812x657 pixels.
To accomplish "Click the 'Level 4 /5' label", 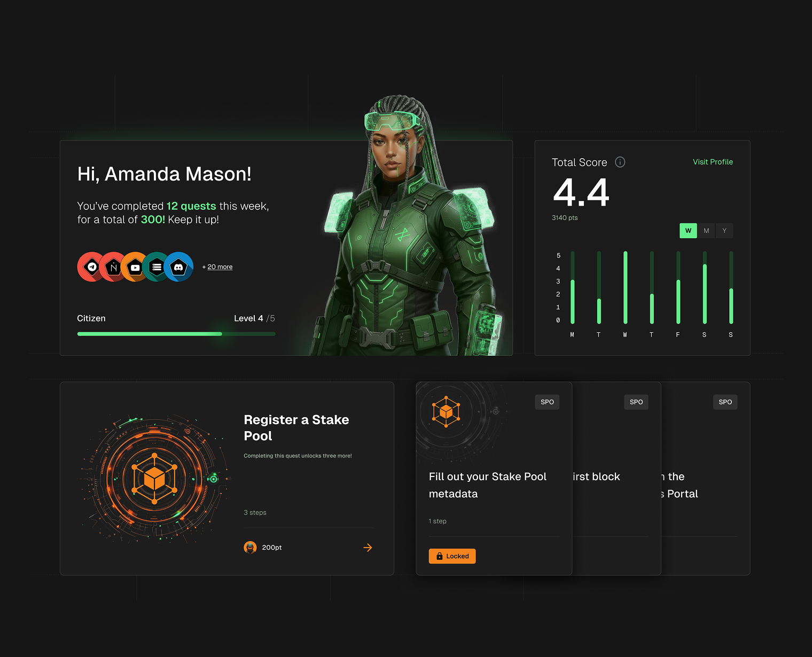I will 255,318.
